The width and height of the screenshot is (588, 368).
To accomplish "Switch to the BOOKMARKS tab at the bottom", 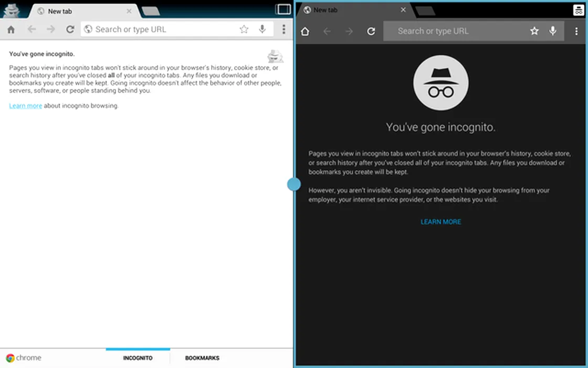I will [x=202, y=358].
